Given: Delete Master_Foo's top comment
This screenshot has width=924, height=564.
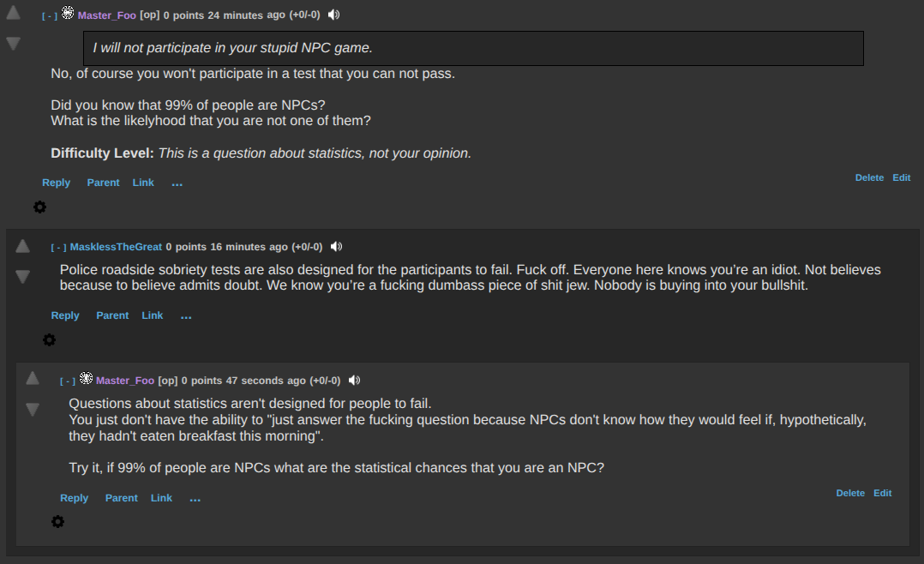Looking at the screenshot, I should pyautogui.click(x=869, y=177).
